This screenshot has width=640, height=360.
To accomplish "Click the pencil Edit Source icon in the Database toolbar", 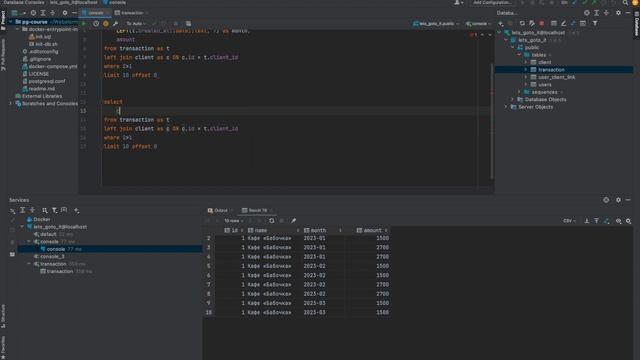I will [x=564, y=24].
